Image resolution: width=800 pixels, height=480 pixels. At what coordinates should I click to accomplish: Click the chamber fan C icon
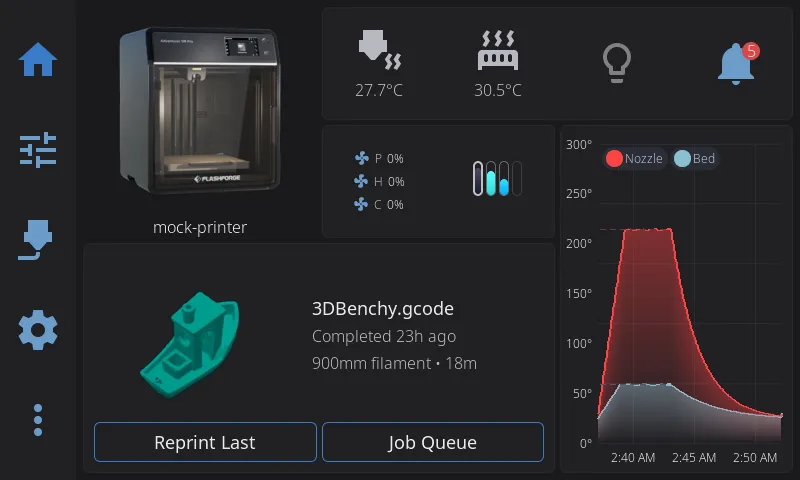coord(361,205)
